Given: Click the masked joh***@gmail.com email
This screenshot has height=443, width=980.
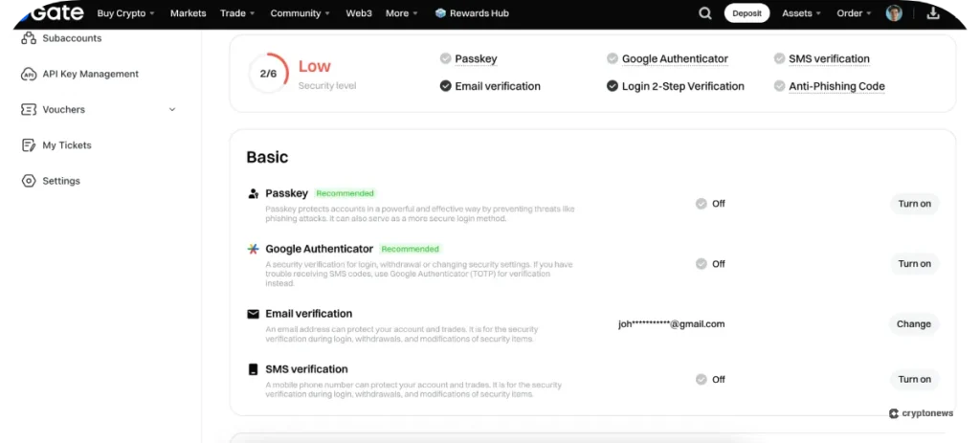Looking at the screenshot, I should [672, 324].
